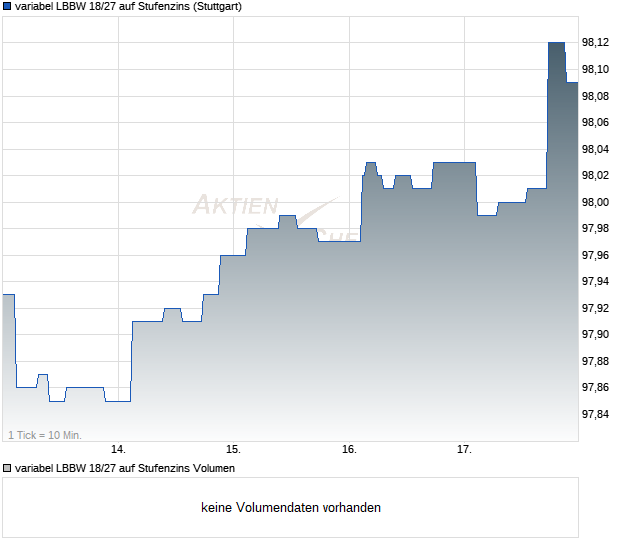Click the 98,10 price axis label
620x546 pixels.
point(595,69)
